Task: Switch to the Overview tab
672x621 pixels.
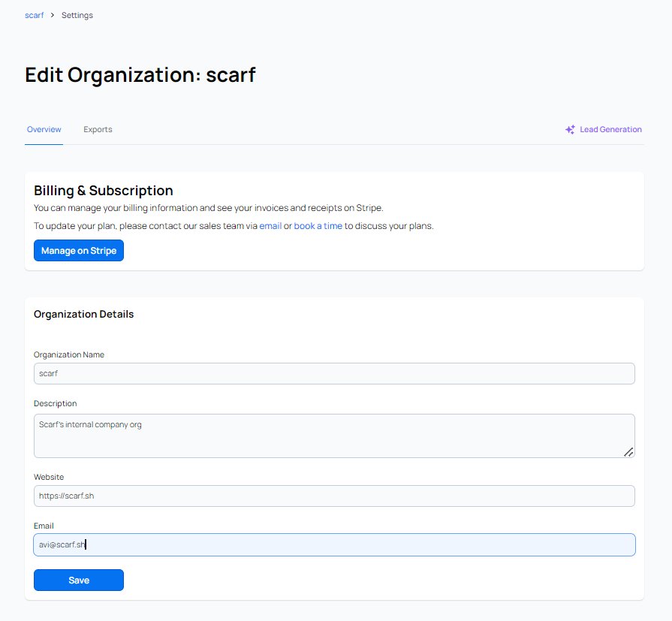Action: click(44, 129)
